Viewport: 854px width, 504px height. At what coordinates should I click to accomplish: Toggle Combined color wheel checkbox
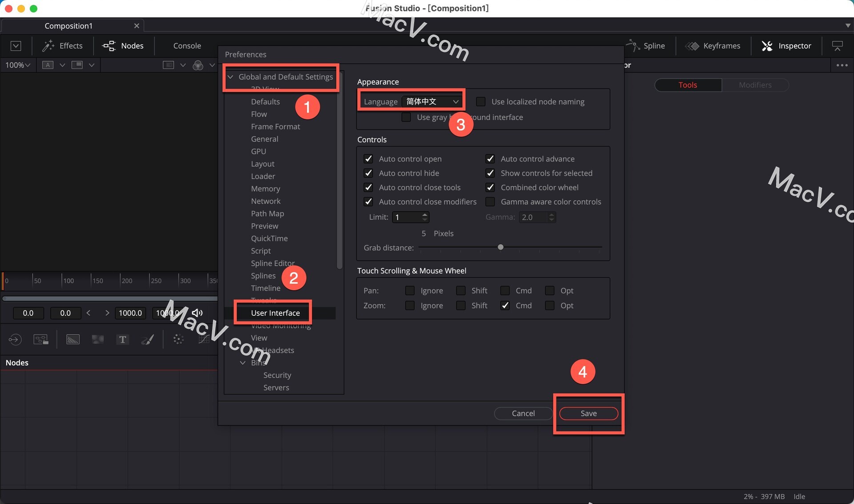click(x=492, y=186)
